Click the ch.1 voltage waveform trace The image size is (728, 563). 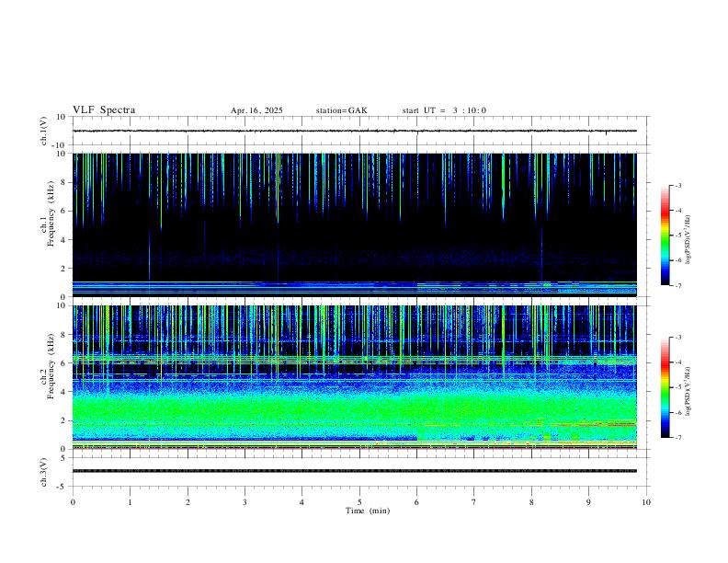coord(355,131)
